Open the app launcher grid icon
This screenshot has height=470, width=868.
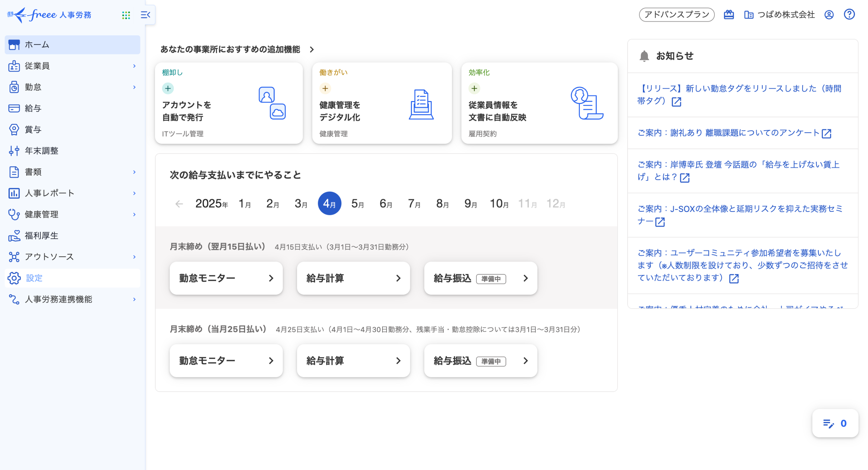[x=126, y=15]
